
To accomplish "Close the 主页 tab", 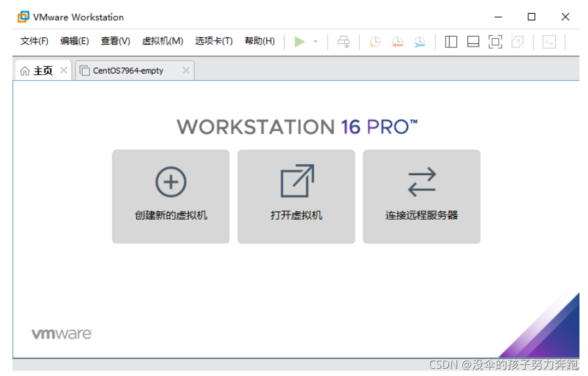I will click(64, 70).
